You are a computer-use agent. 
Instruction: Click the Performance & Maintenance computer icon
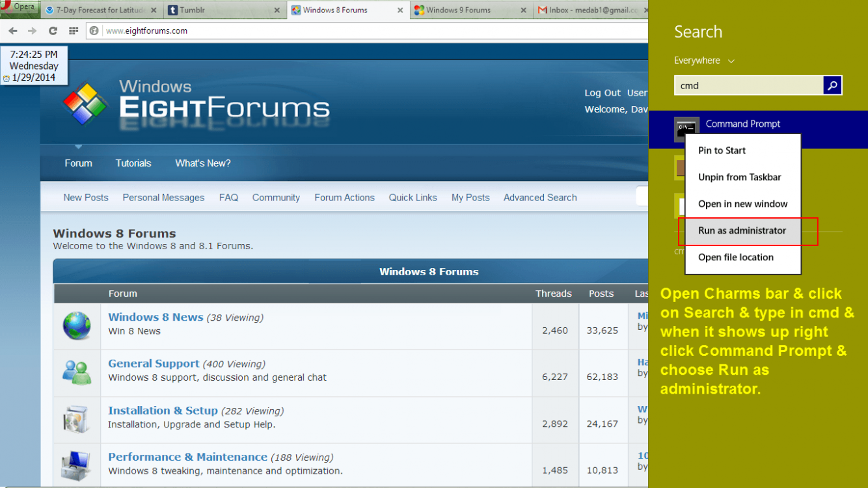click(x=77, y=466)
